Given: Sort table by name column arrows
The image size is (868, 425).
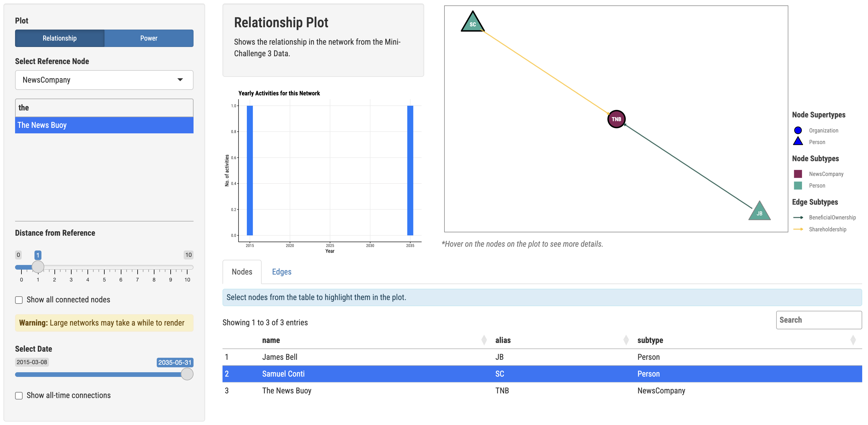Looking at the screenshot, I should 484,340.
